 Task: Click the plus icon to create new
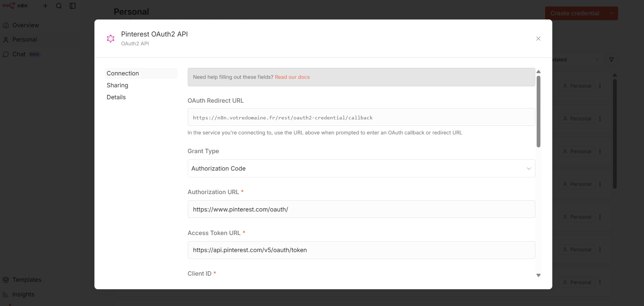[x=45, y=6]
